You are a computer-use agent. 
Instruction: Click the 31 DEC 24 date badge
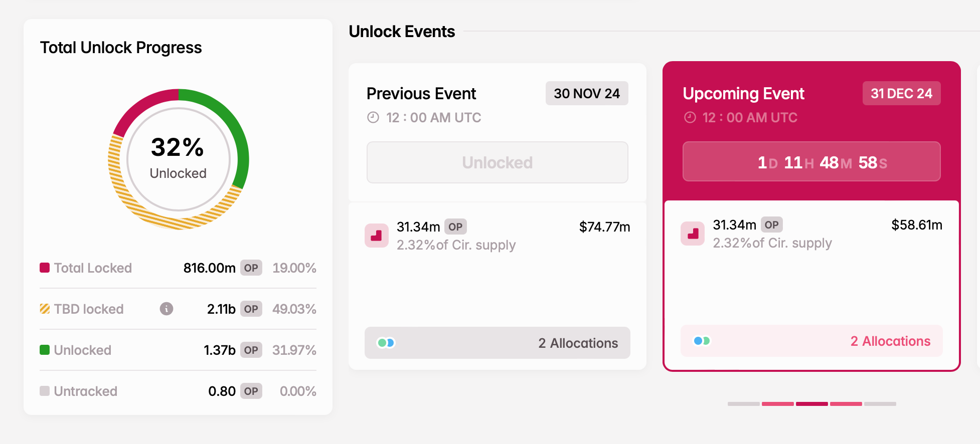coord(901,93)
